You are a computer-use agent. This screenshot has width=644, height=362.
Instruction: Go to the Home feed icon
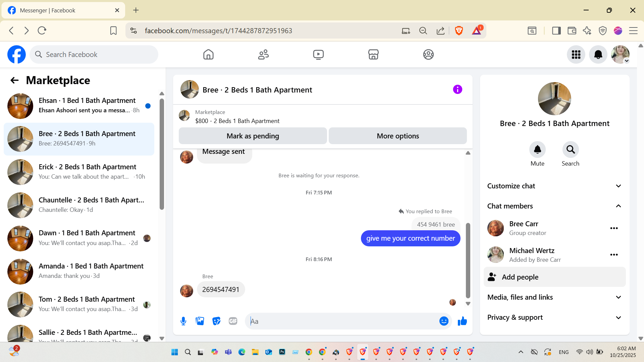(208, 54)
